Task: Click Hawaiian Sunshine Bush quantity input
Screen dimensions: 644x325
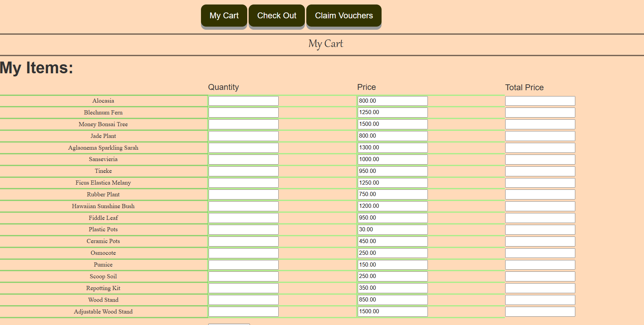Action: point(243,206)
